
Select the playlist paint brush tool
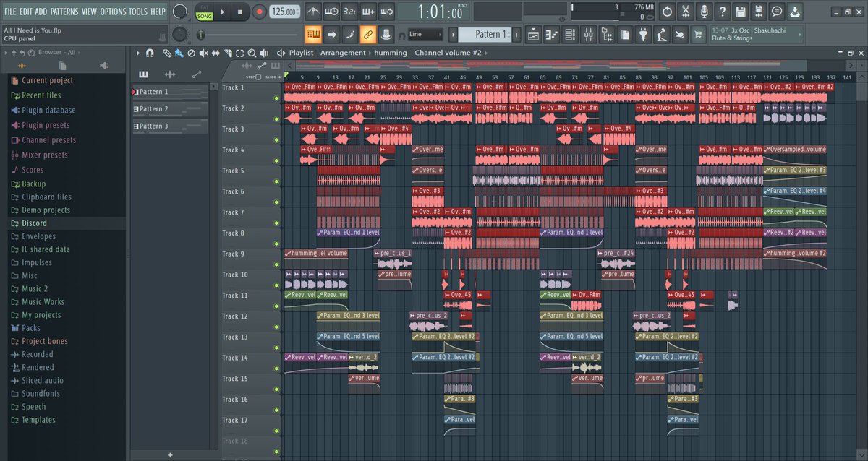click(x=178, y=53)
